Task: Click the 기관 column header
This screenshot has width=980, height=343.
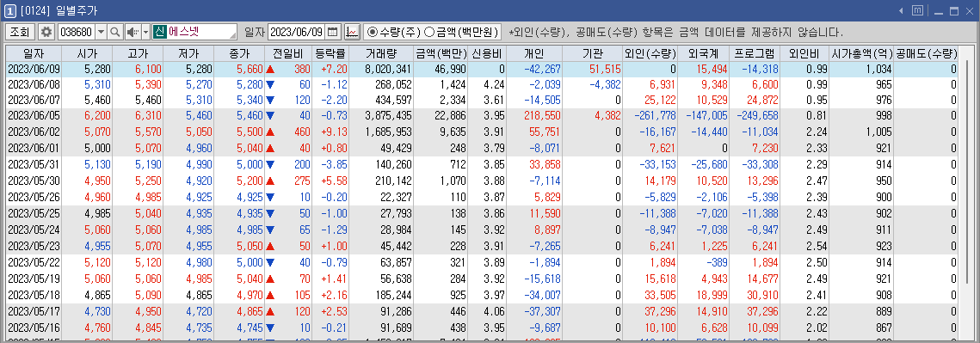Action: [x=593, y=53]
